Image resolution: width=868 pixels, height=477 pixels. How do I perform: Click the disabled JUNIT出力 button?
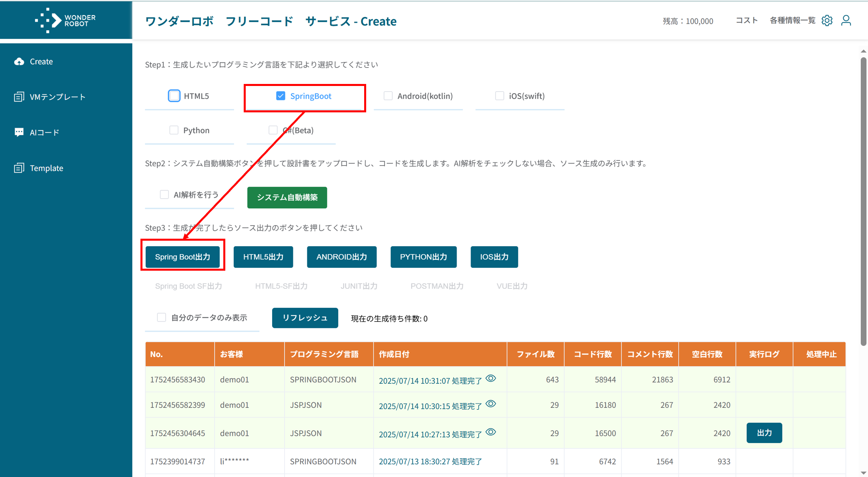pyautogui.click(x=359, y=286)
